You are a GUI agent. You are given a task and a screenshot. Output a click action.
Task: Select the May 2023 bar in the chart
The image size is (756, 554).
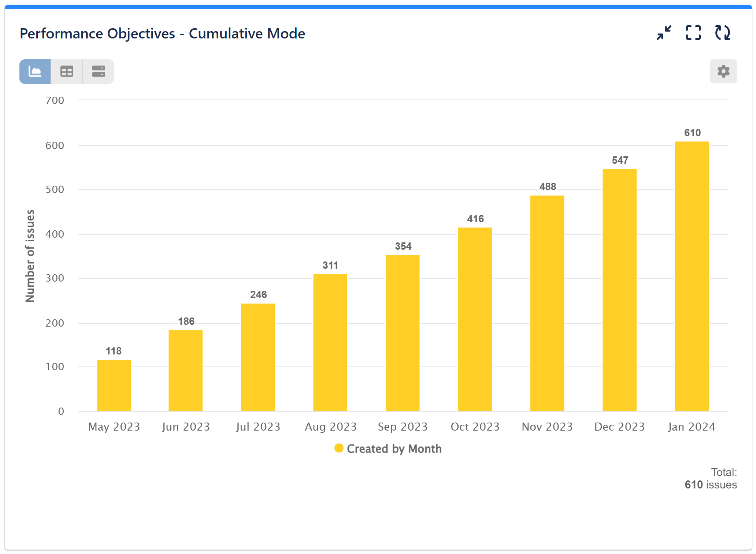[x=114, y=388]
